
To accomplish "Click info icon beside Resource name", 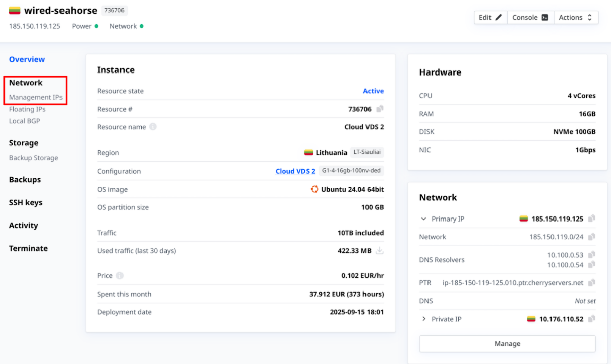I will click(153, 127).
